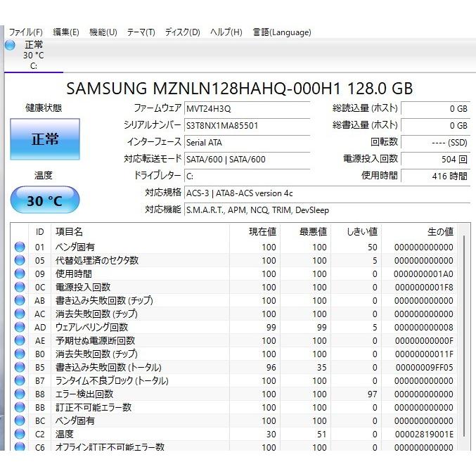
Task: Click the status icon for row 05
Action: (20, 260)
